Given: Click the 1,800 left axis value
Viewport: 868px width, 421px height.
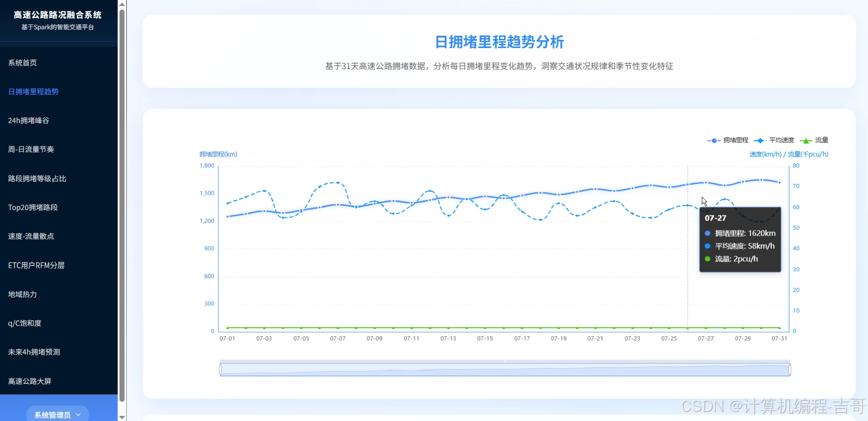Looking at the screenshot, I should click(x=207, y=166).
